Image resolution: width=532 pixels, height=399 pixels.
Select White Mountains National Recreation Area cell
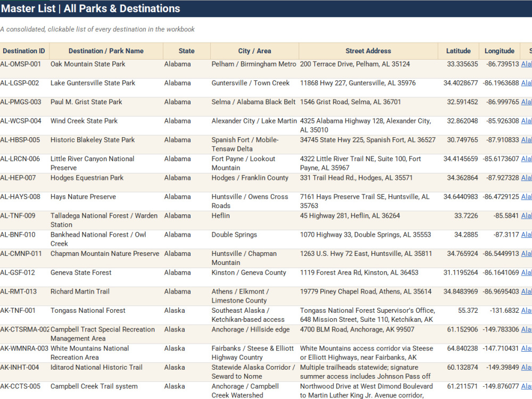[106, 354]
